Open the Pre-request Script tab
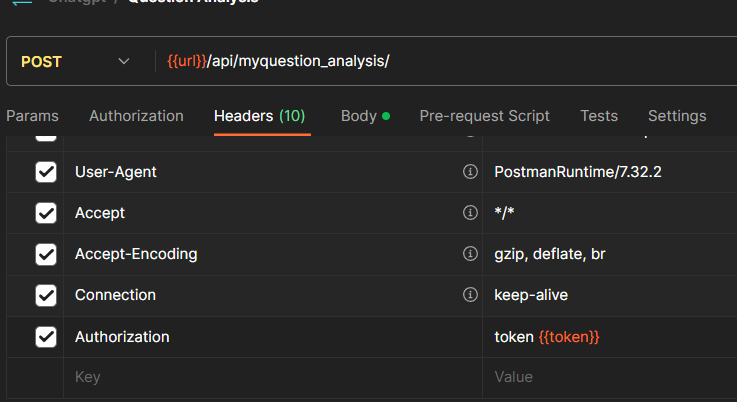The width and height of the screenshot is (737, 402). click(484, 116)
